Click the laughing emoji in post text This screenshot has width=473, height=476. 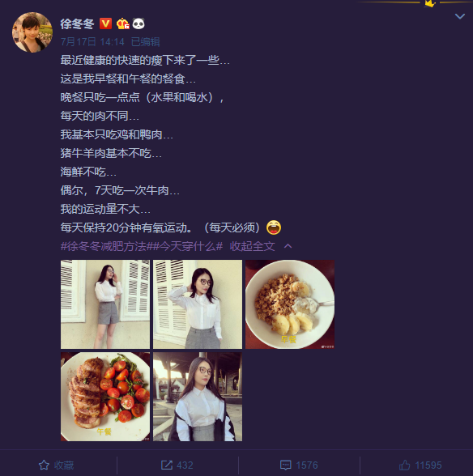click(274, 227)
